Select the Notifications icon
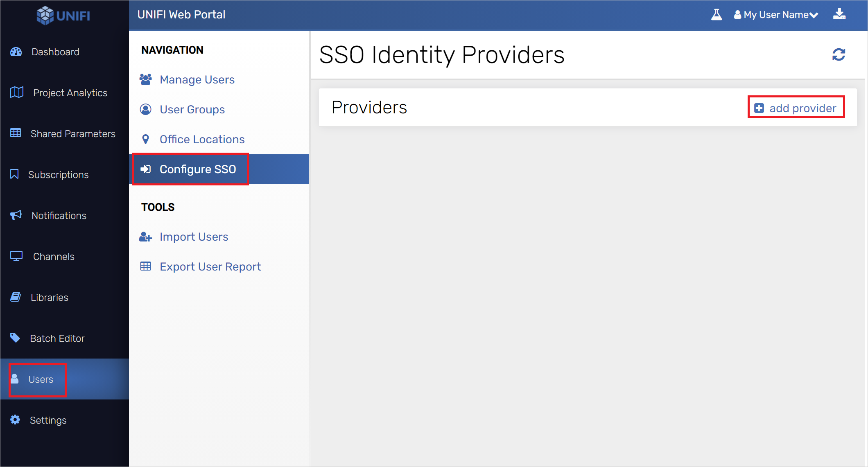The height and width of the screenshot is (467, 868). click(x=16, y=215)
